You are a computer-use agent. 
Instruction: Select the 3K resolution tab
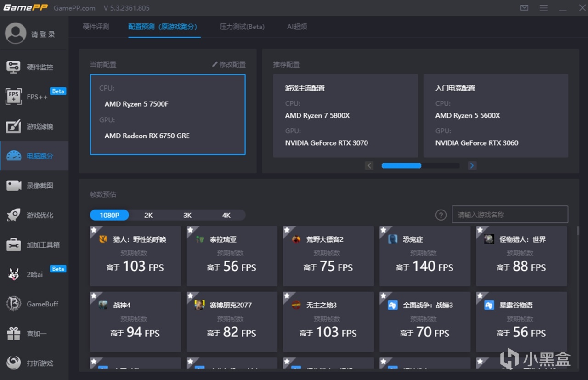coord(187,215)
